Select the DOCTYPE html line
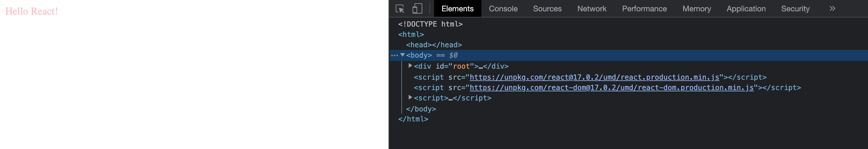This screenshot has width=868, height=149. click(x=430, y=24)
